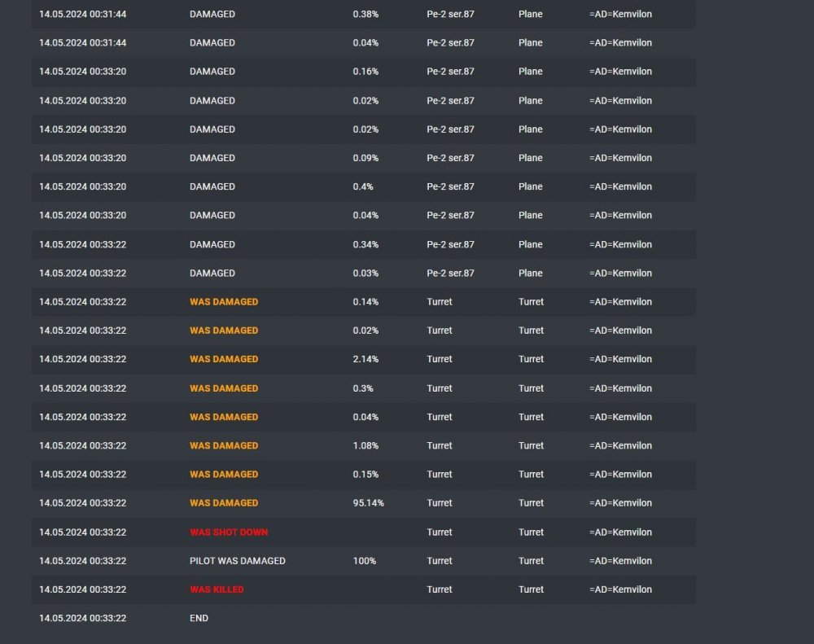The image size is (814, 644).
Task: Click the 0.38% damage value
Action: click(365, 14)
